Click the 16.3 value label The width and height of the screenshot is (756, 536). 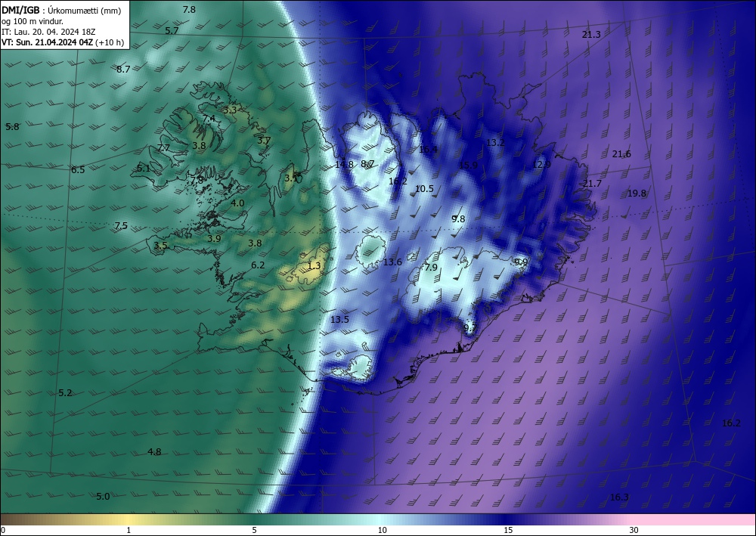(619, 497)
